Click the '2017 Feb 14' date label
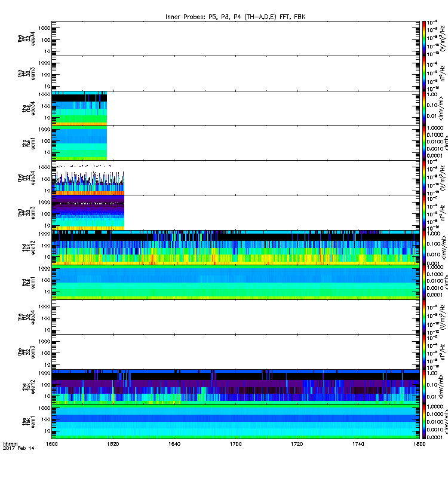The width and height of the screenshot is (448, 478). 19,448
